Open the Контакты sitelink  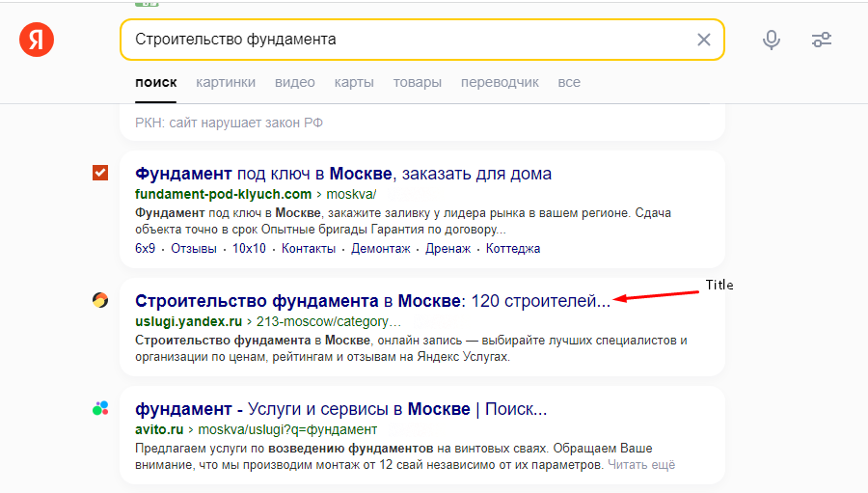point(309,249)
